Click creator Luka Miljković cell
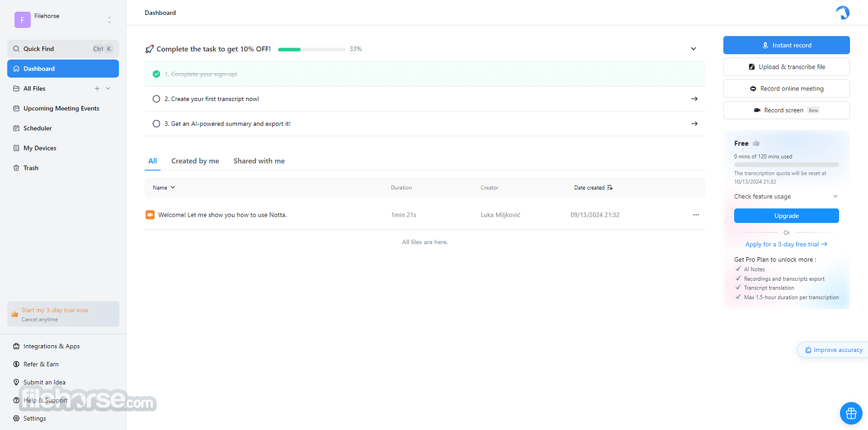The image size is (868, 430). tap(500, 215)
